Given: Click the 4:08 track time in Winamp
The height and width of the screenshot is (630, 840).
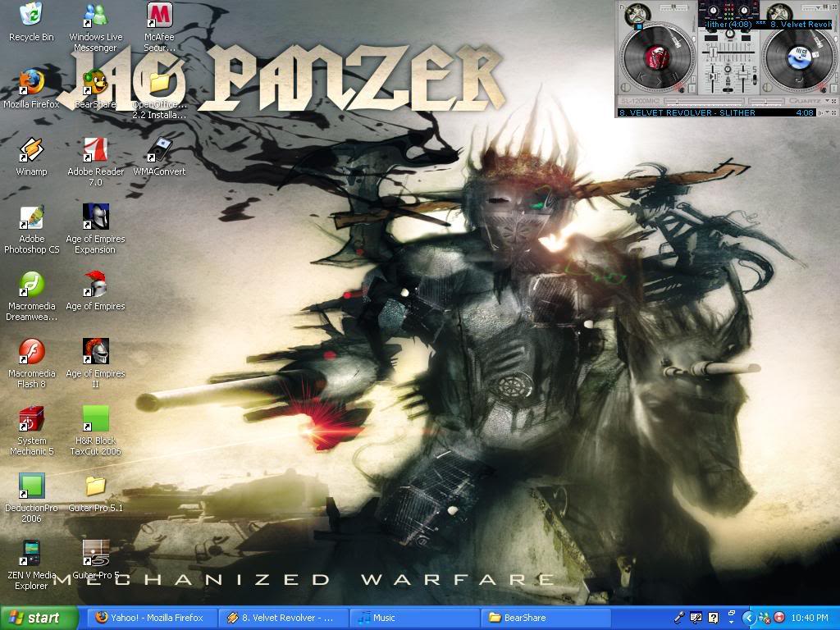Looking at the screenshot, I should click(x=805, y=112).
